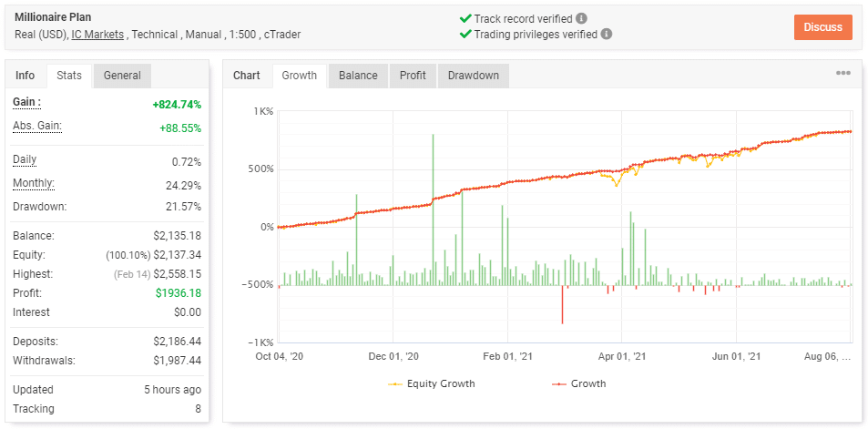
Task: Click the Gain label link
Action: point(26,103)
